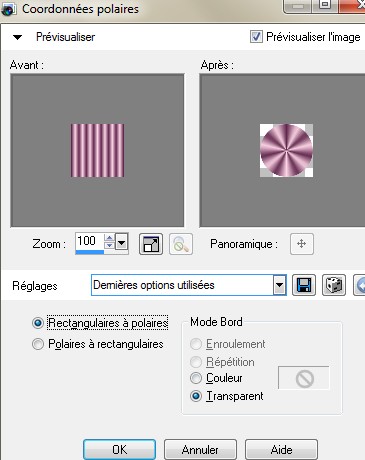Click the reset to default blue arrow icon
This screenshot has height=460, width=365.
360,285
